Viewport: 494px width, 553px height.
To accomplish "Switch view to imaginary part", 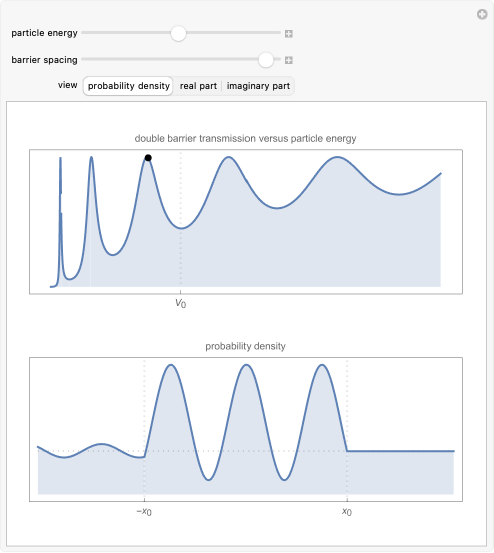I will coord(258,86).
